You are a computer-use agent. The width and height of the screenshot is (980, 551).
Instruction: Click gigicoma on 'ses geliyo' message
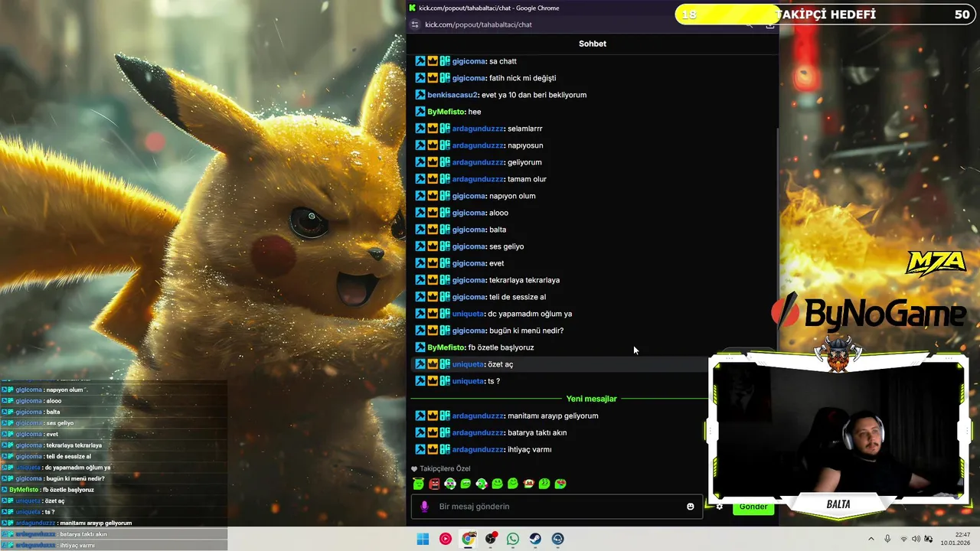tap(469, 246)
